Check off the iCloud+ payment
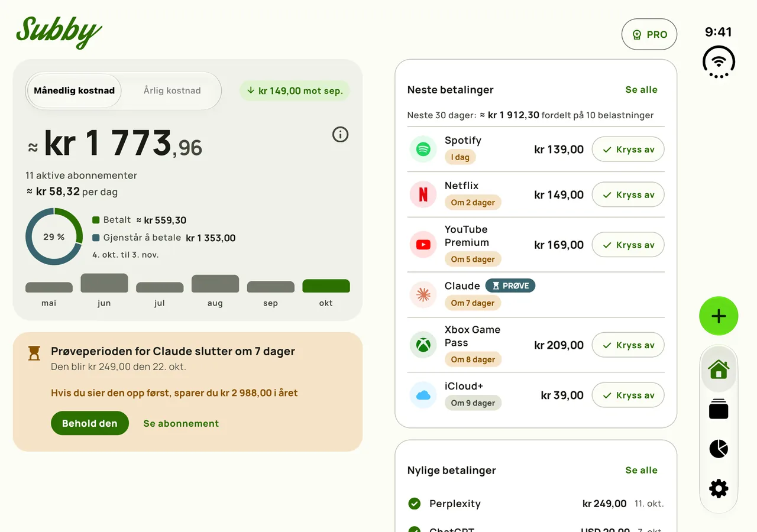Viewport: 757px width, 532px height. coord(628,395)
